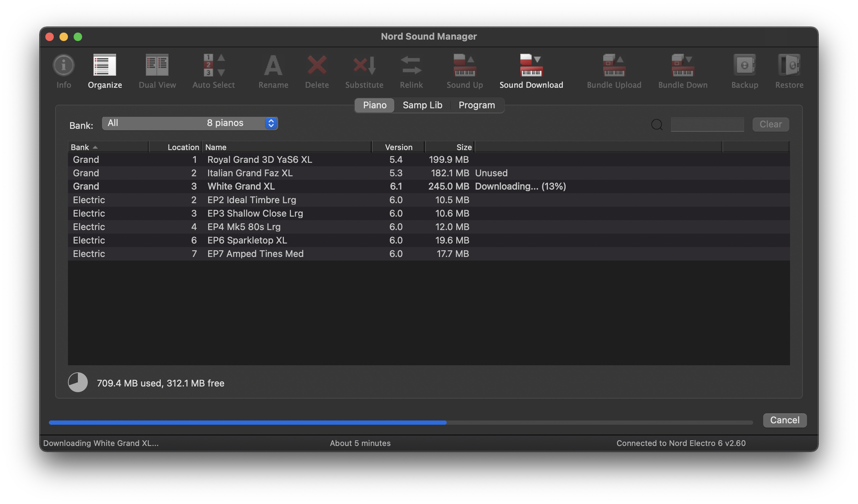Open the Bank dropdown showing All
The width and height of the screenshot is (858, 504).
coord(190,123)
